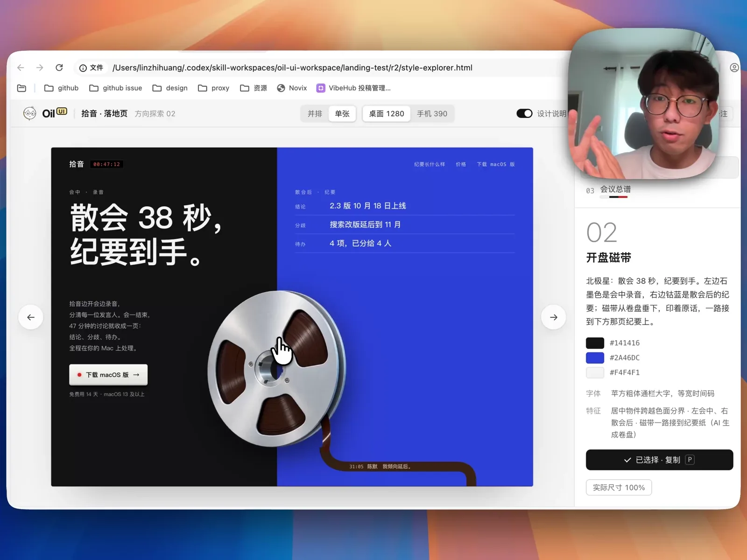This screenshot has height=560, width=747.
Task: Click the tape reel image in preview
Action: (x=276, y=369)
